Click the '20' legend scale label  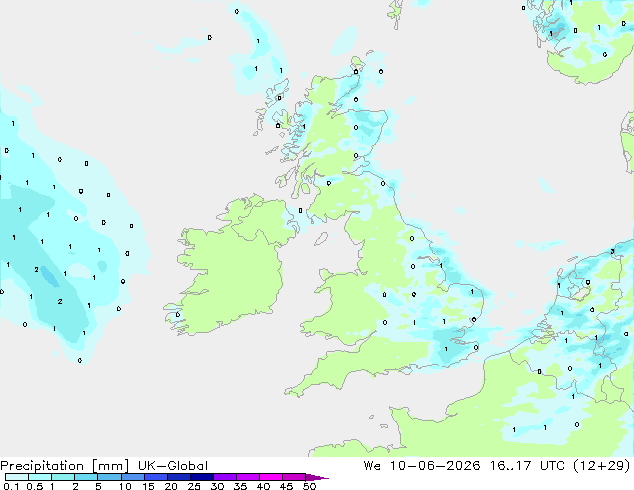coord(171,486)
